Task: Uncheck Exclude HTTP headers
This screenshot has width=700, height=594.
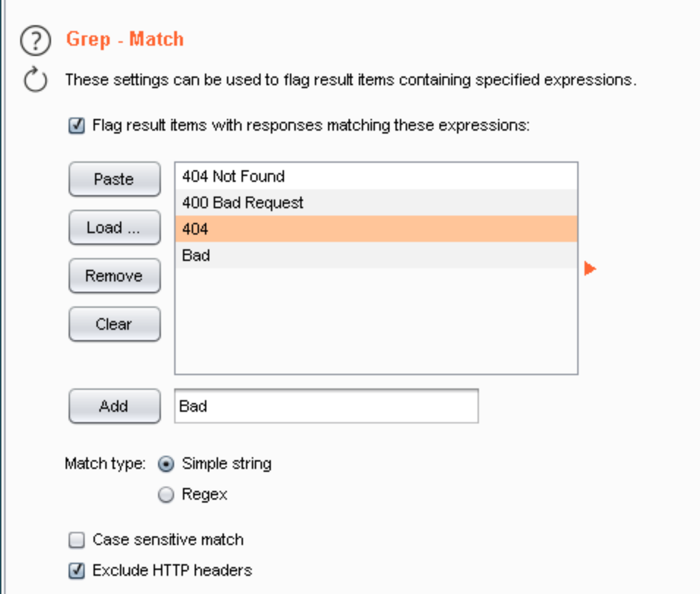Action: (x=76, y=570)
